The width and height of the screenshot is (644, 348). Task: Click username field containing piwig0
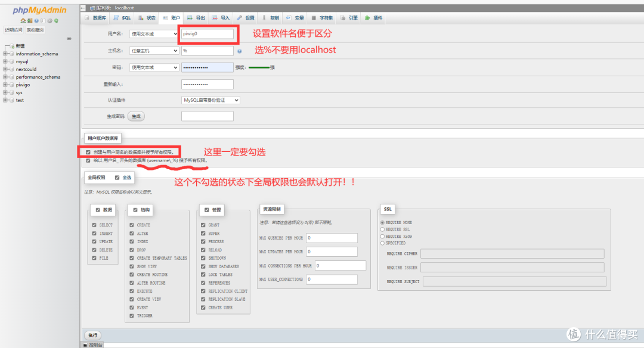[x=208, y=34]
